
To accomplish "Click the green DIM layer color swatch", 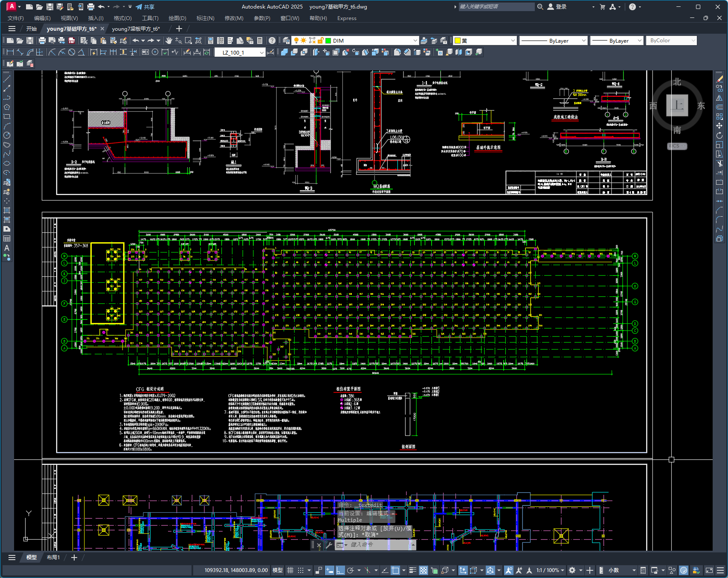I will [328, 41].
